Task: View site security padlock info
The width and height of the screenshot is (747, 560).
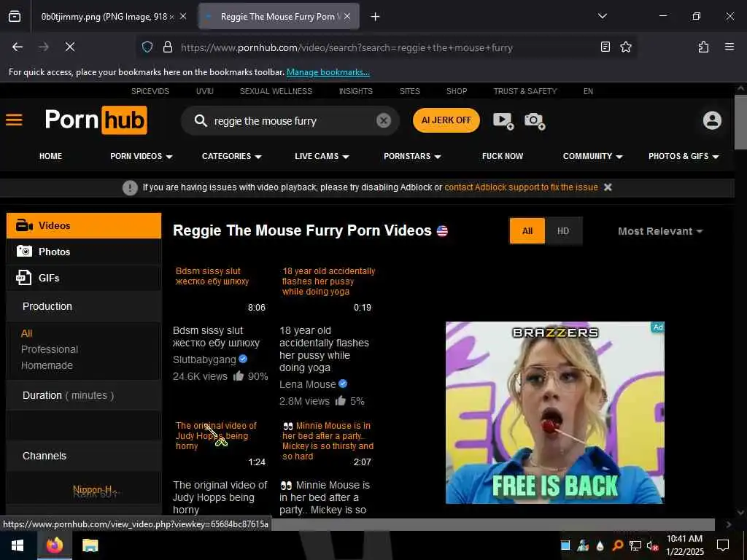Action: tap(167, 47)
